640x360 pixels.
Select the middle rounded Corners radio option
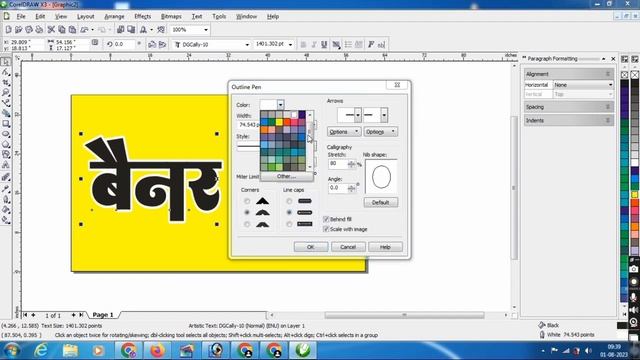pyautogui.click(x=247, y=213)
